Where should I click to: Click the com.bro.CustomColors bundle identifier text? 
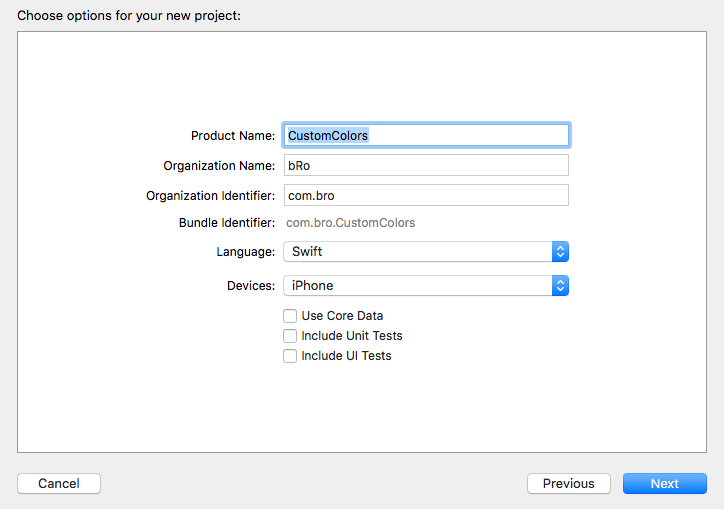coord(351,223)
